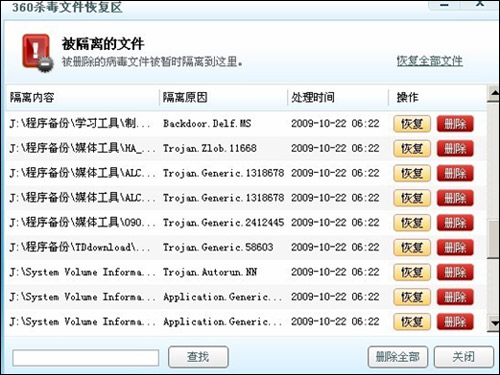Restore the Trojan.Autorun.NN file

pos(412,272)
